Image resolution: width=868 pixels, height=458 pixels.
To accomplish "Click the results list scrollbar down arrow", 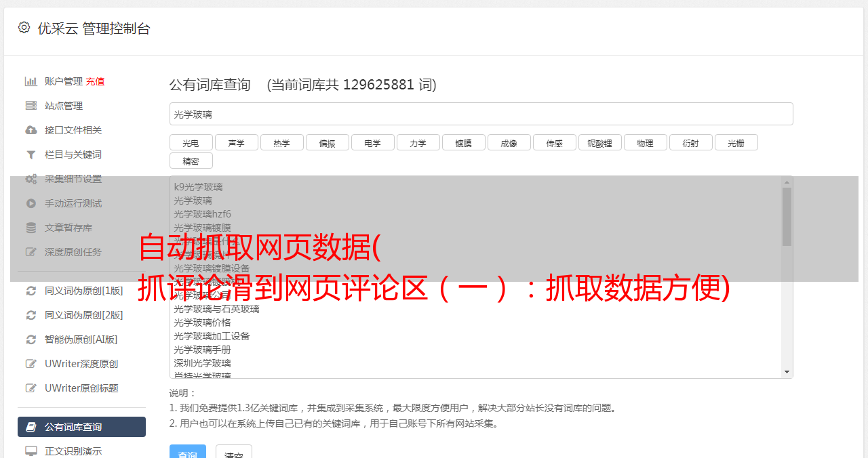I will (x=787, y=372).
